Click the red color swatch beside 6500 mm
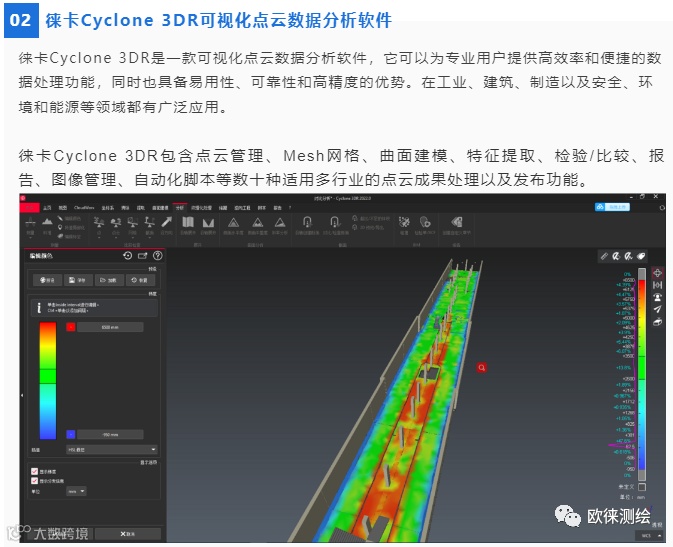 coord(71,327)
